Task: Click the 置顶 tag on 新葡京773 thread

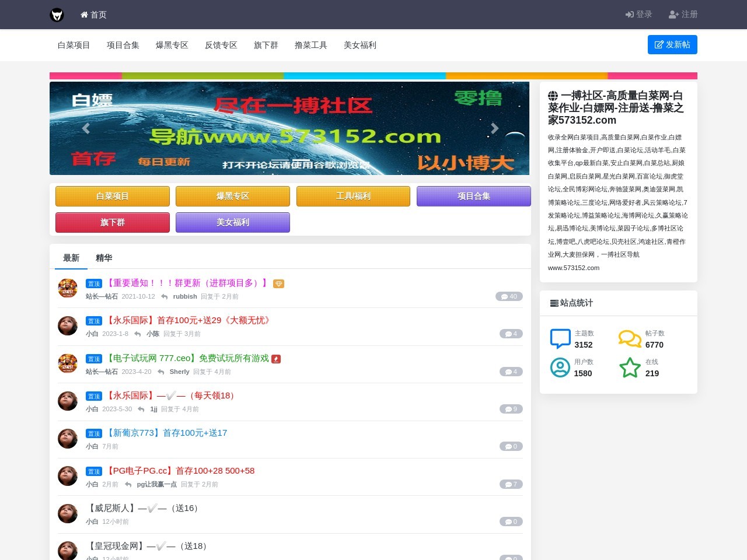Action: click(x=94, y=433)
